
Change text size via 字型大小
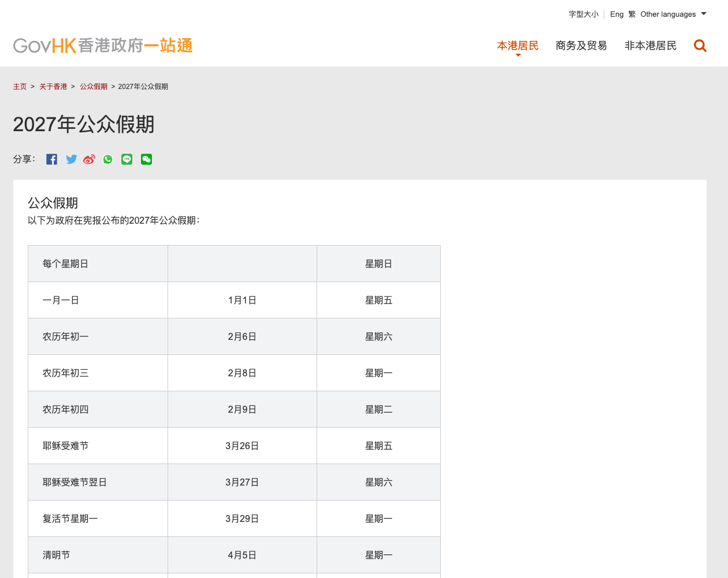(584, 14)
